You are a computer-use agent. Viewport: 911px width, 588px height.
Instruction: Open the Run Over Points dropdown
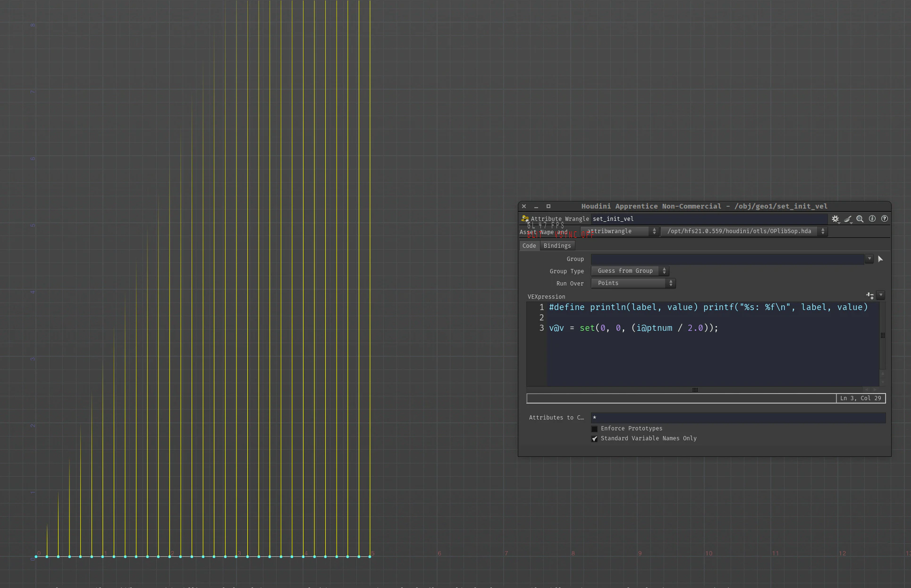[633, 283]
